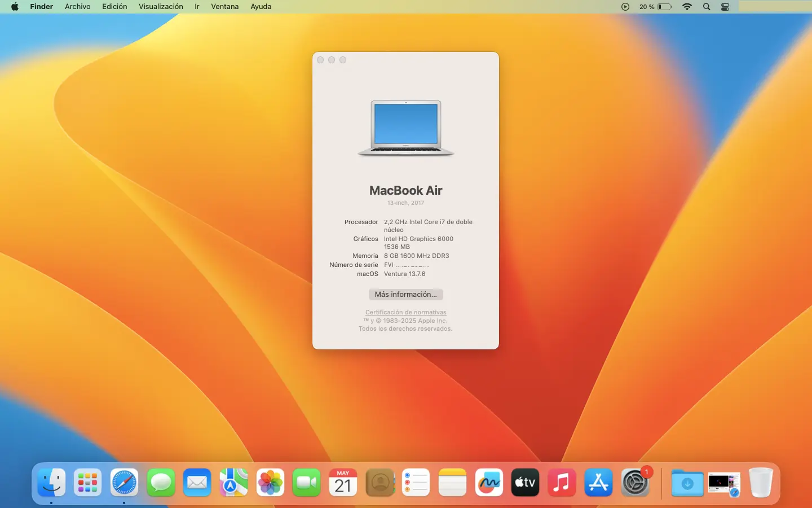Launch Freeform from the Dock
Image resolution: width=812 pixels, height=508 pixels.
pyautogui.click(x=489, y=483)
